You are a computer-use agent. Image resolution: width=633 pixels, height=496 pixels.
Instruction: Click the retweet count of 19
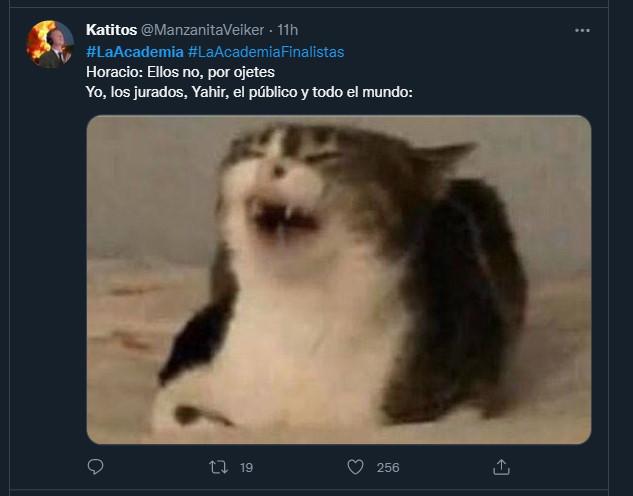point(247,467)
